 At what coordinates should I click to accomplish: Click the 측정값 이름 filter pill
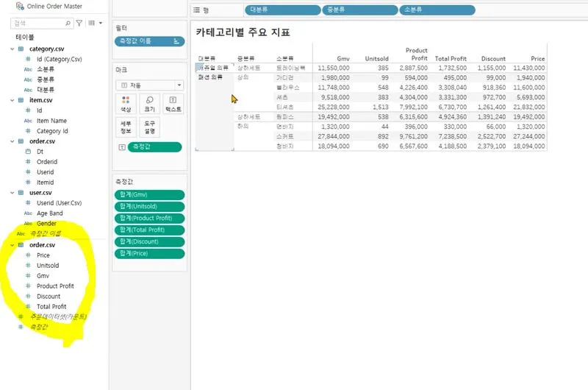[x=150, y=41]
